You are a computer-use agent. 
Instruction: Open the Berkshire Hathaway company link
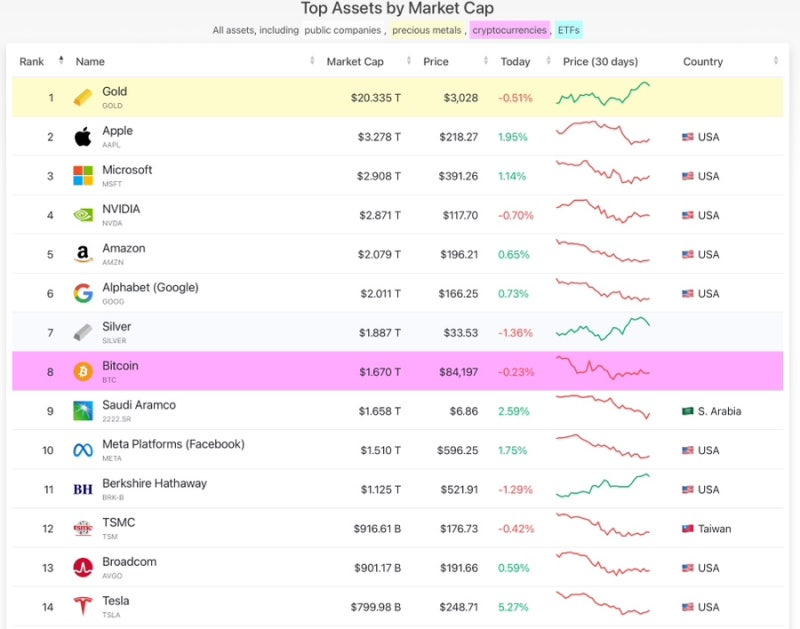tap(154, 484)
